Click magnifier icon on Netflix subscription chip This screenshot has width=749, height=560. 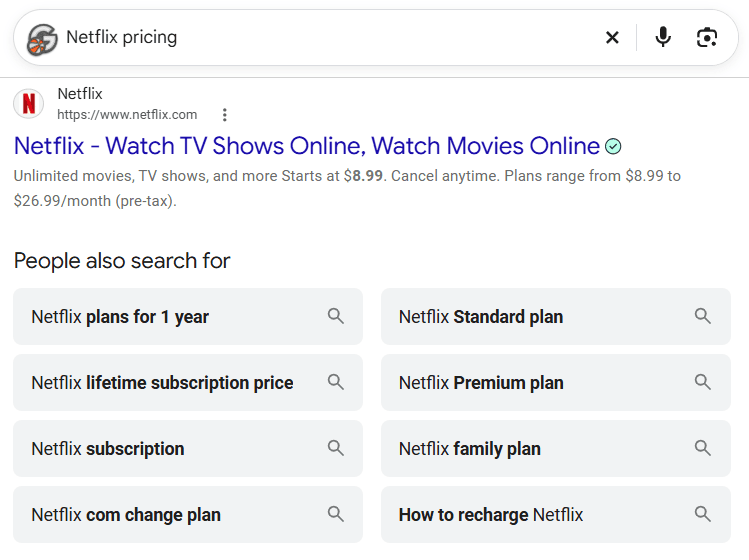(335, 448)
